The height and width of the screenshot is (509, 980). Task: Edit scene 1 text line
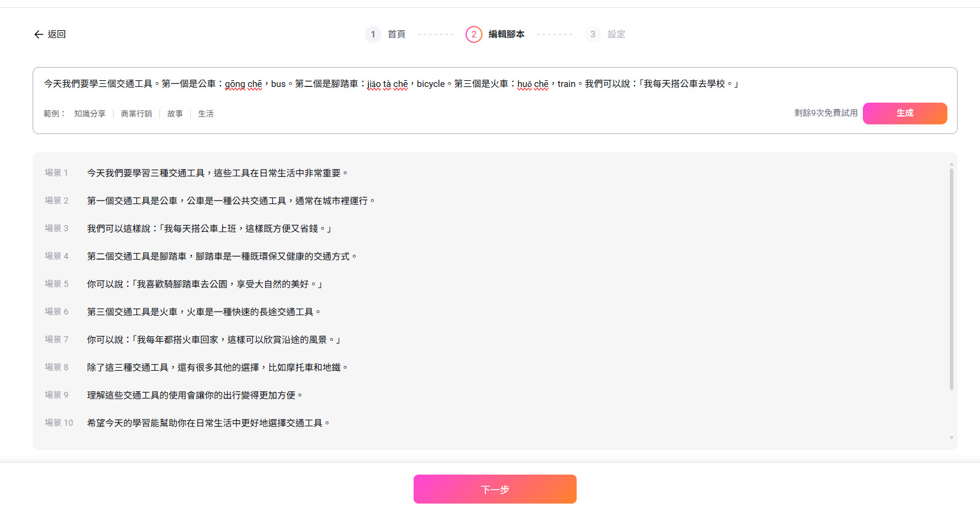(217, 173)
